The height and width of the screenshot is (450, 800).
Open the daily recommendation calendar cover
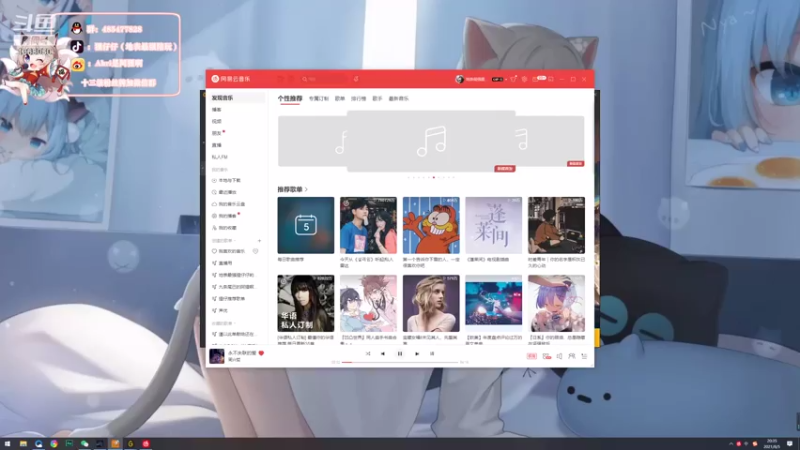pos(306,225)
